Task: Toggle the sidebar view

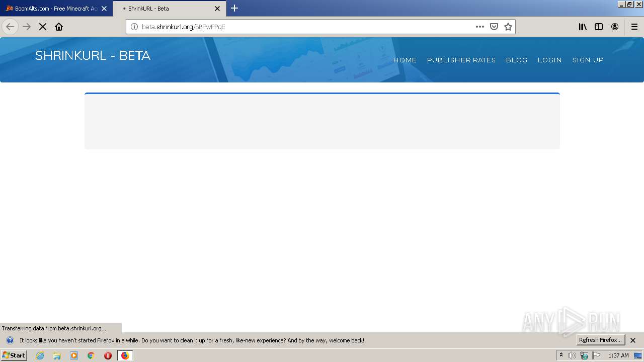Action: (599, 27)
